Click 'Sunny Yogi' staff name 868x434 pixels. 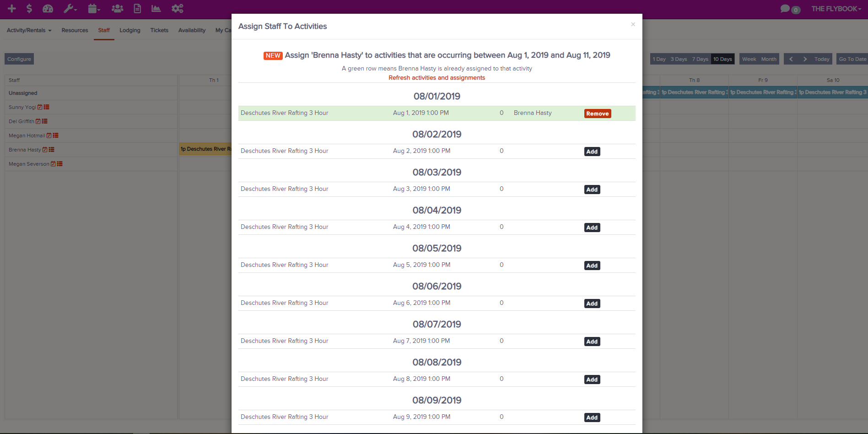[22, 107]
